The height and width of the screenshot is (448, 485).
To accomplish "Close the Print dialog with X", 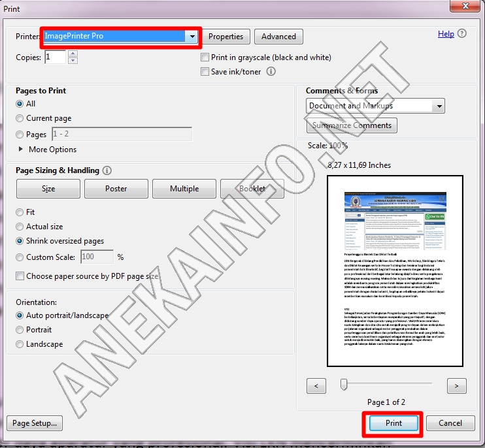I will (x=465, y=6).
